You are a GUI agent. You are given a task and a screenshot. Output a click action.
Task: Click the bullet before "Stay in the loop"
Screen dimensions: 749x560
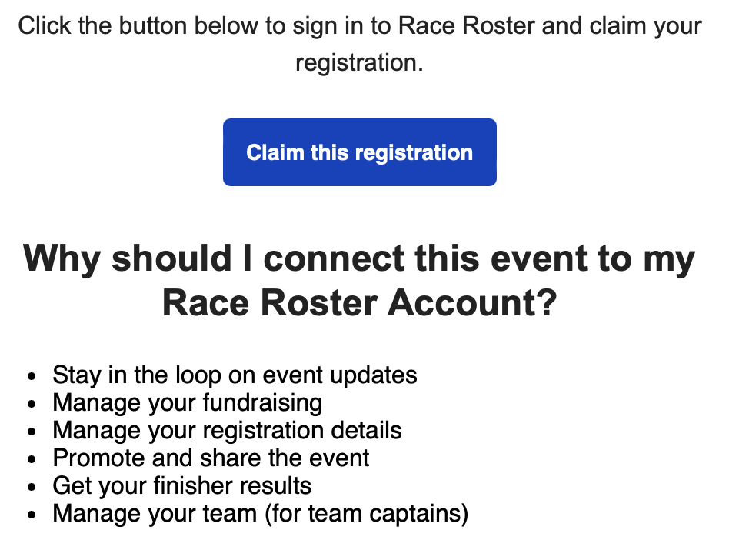click(32, 377)
